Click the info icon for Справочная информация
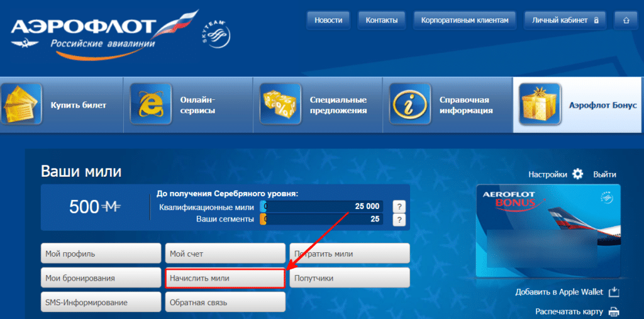 coord(410,104)
